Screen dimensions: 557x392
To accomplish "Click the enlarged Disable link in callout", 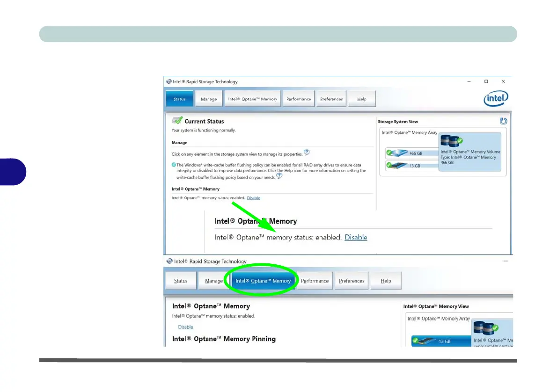I will (356, 237).
